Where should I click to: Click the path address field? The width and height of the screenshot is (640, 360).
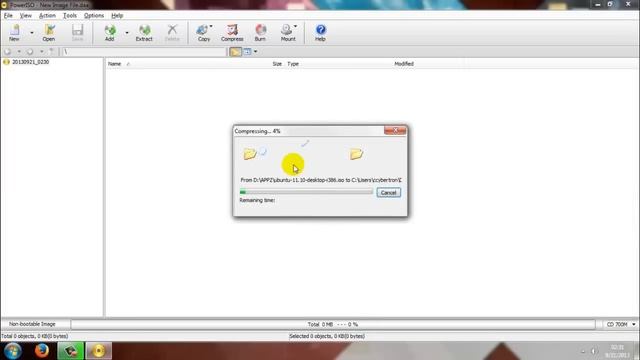144,52
